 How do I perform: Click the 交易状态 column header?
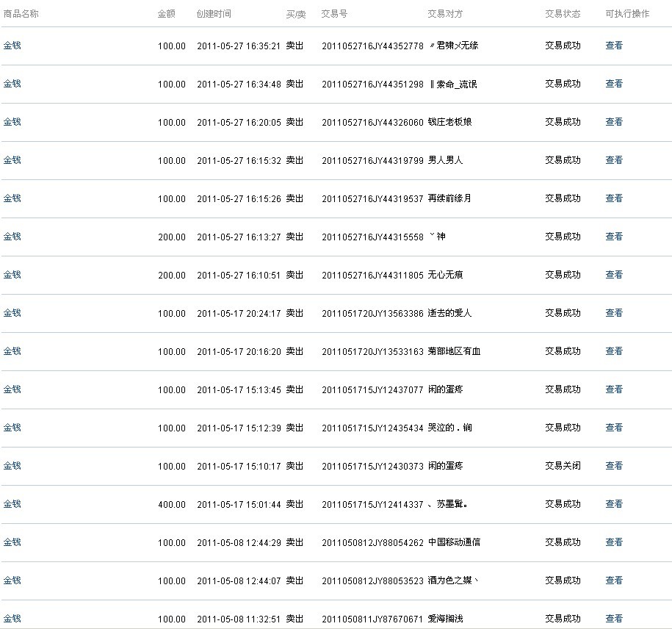pos(563,14)
